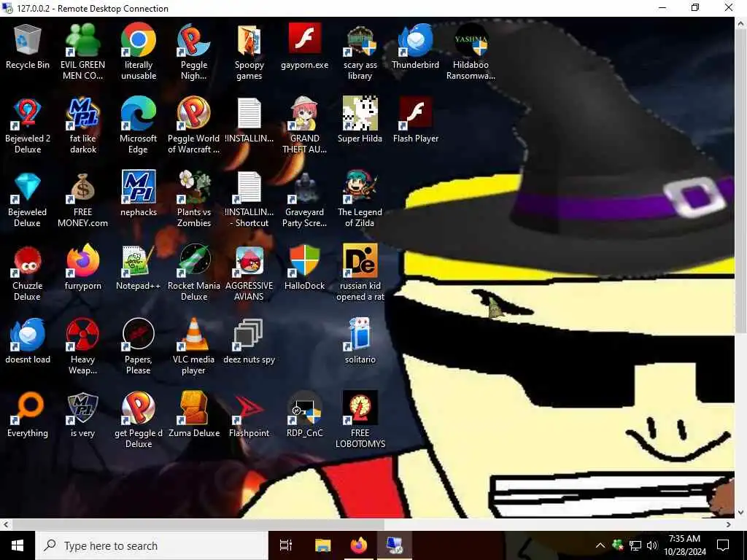Select the HalloDock shield icon
Image resolution: width=747 pixels, height=560 pixels.
pos(304,268)
